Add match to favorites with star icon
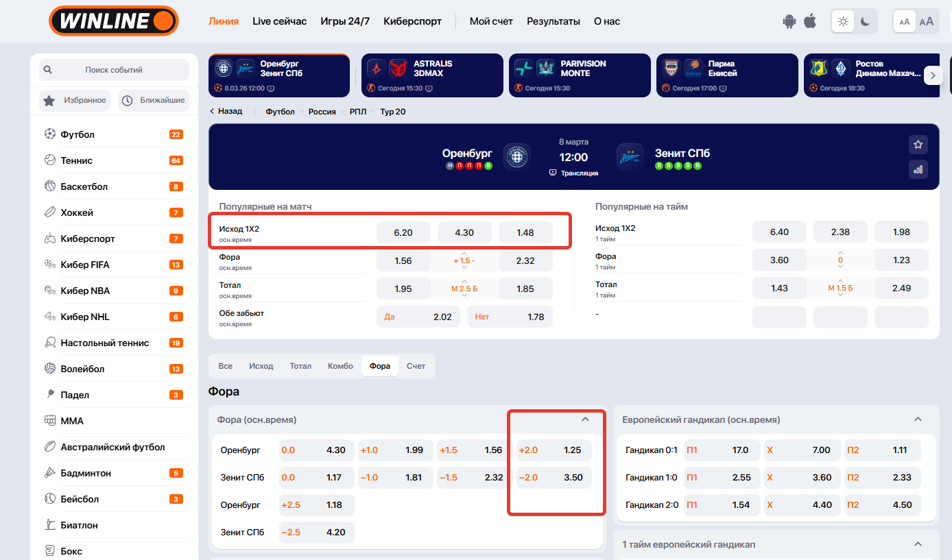 [918, 145]
